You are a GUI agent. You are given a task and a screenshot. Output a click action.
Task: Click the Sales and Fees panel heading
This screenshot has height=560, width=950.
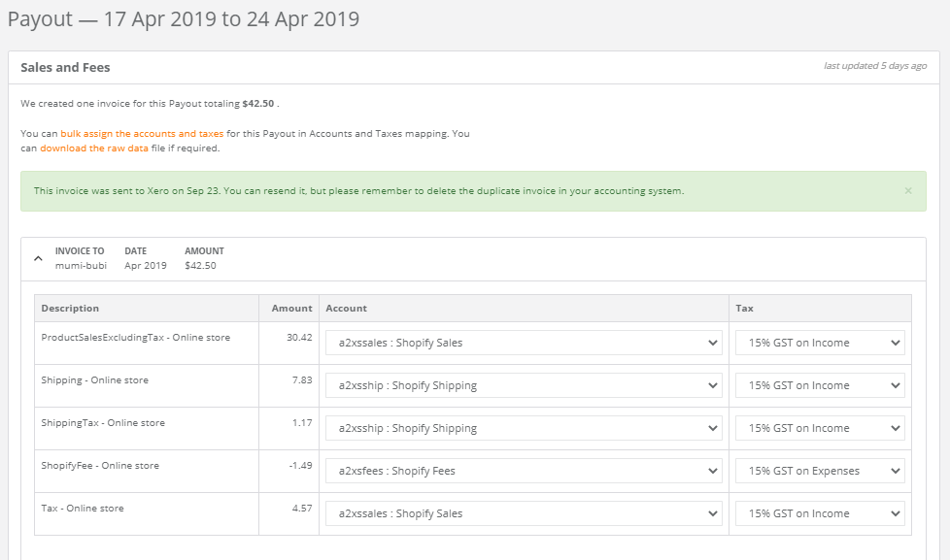click(x=65, y=68)
